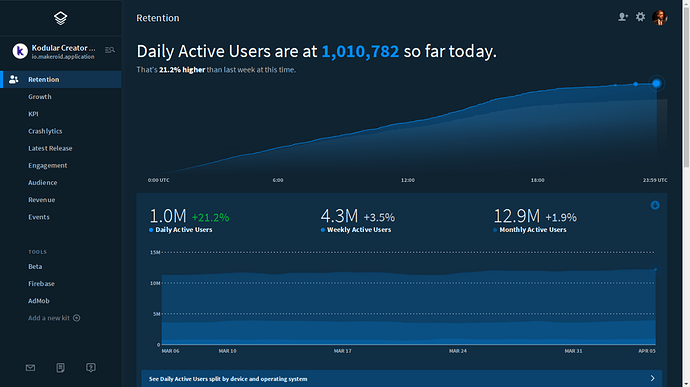Click the Add a new kit link

[49, 318]
